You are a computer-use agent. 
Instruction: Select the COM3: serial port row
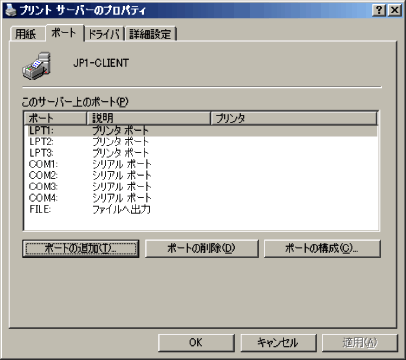[x=201, y=187]
